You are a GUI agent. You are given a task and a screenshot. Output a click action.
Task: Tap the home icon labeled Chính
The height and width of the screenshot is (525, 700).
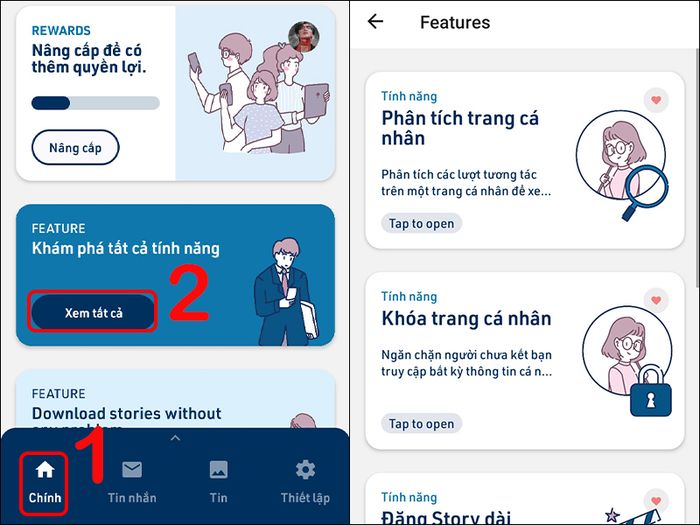point(45,470)
